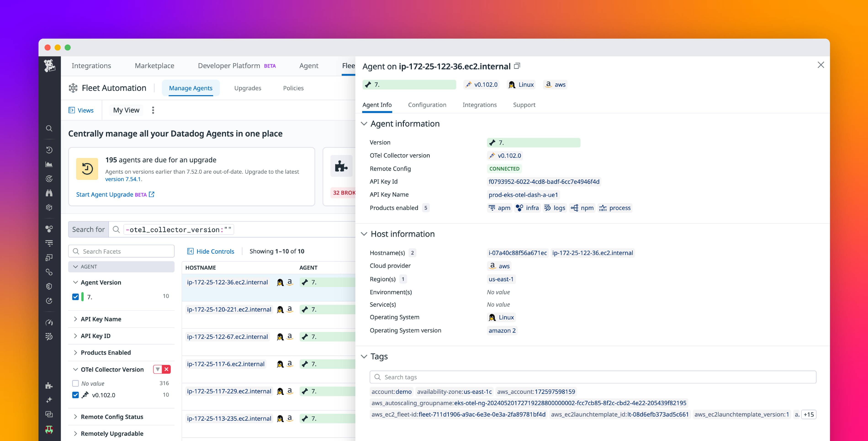The height and width of the screenshot is (441, 868).
Task: Click the Start Agent Upgrade link
Action: pos(105,194)
